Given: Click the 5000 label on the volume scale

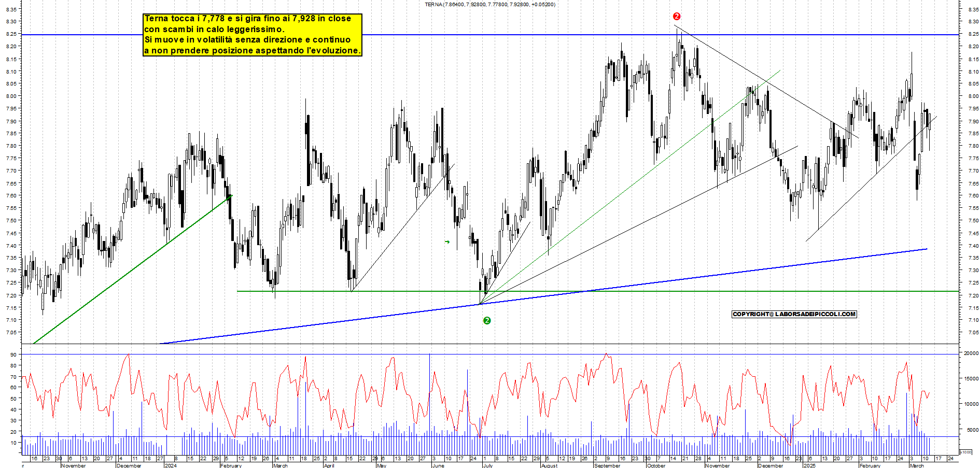Looking at the screenshot, I should (972, 430).
